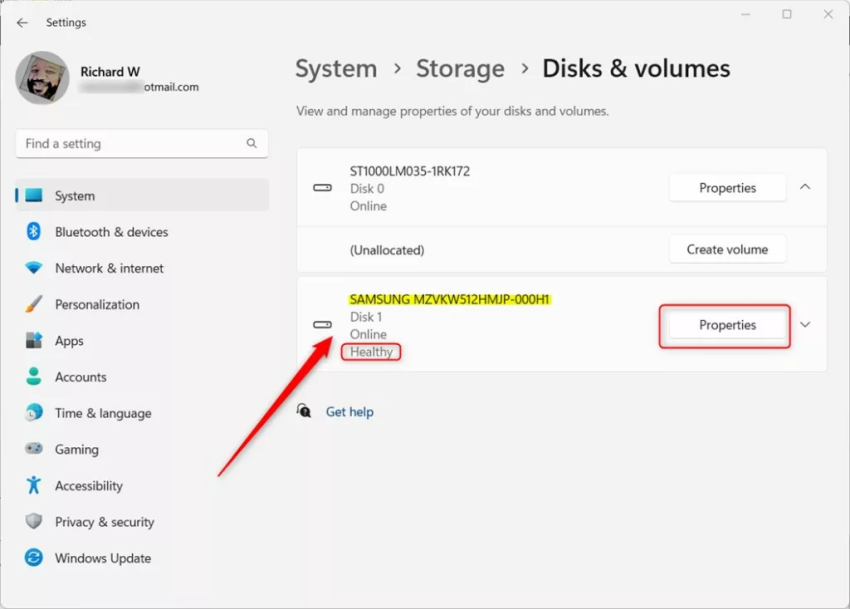Collapse the ST1000LM035 Disk 0 chevron
Viewport: 850px width, 609px height.
tap(805, 187)
